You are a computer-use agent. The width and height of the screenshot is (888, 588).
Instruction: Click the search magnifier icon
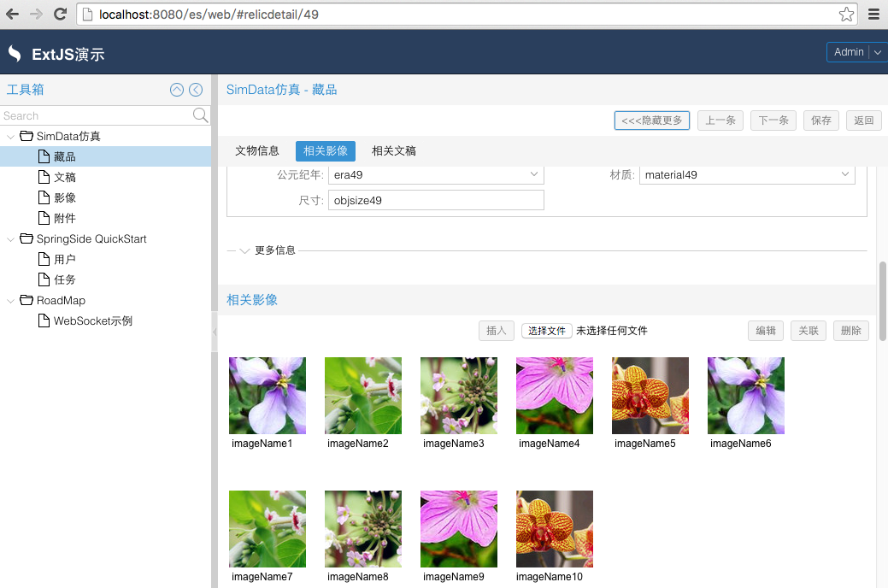pos(200,115)
